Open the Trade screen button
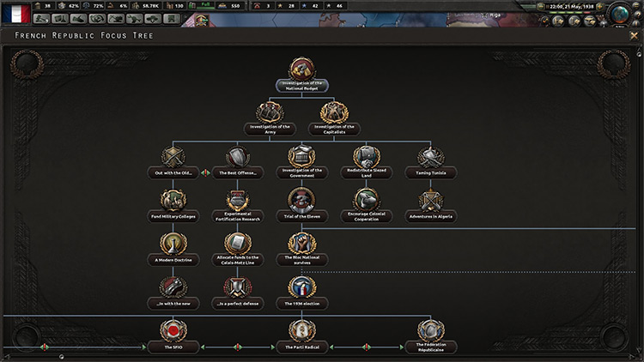The height and width of the screenshot is (362, 644). pos(97,19)
